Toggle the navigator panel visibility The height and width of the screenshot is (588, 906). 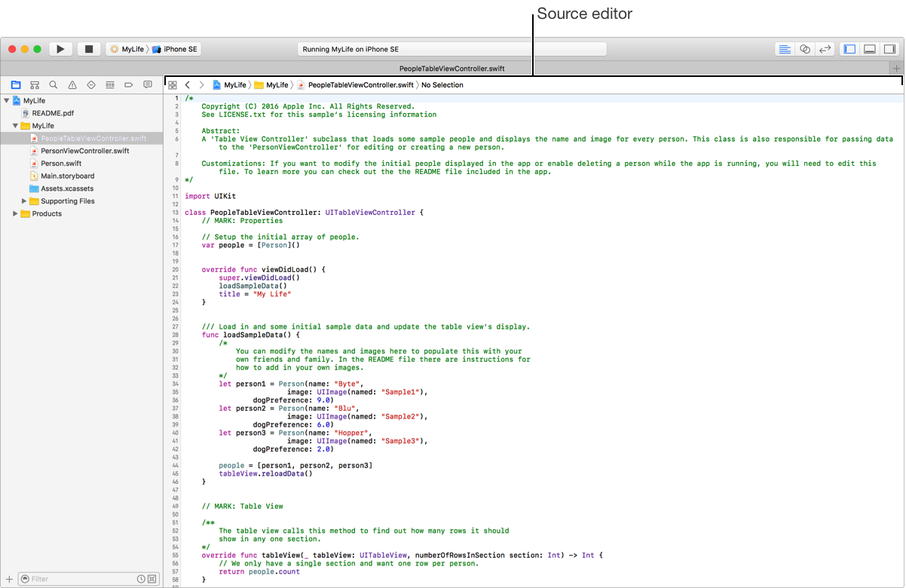point(849,49)
